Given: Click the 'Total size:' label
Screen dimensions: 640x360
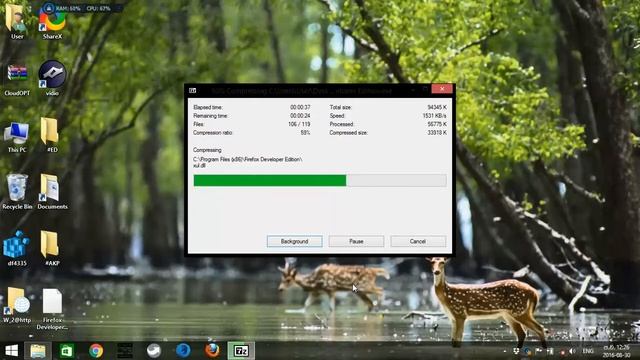Looking at the screenshot, I should click(x=340, y=107).
